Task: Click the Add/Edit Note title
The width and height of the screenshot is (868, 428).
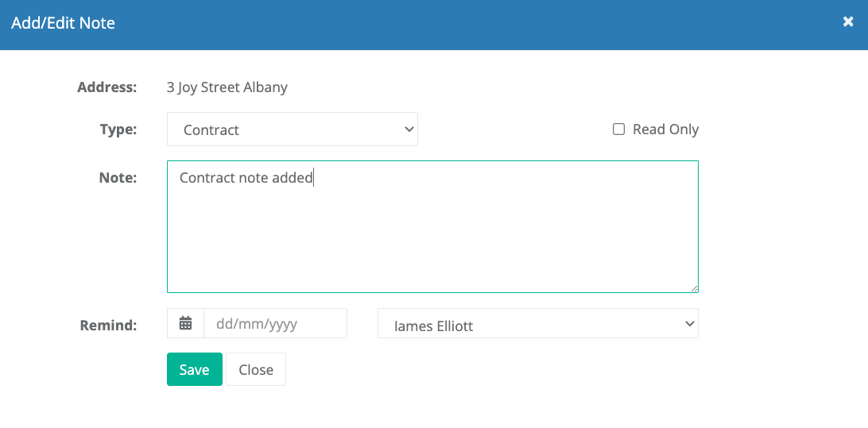Action: pos(63,23)
